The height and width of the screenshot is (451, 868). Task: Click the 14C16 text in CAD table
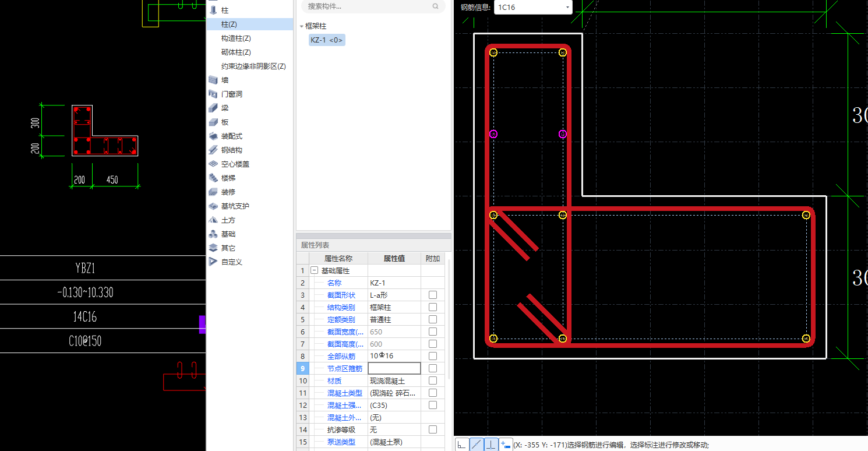pos(85,316)
